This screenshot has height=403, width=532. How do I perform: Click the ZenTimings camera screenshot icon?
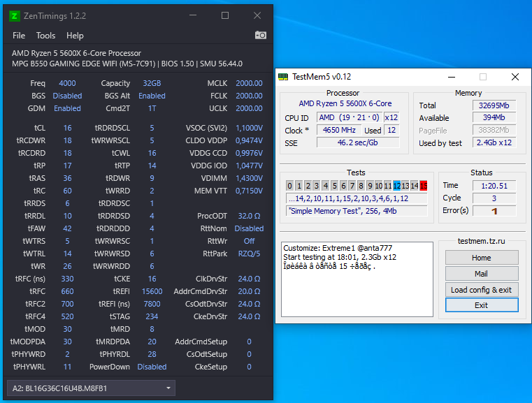click(260, 35)
